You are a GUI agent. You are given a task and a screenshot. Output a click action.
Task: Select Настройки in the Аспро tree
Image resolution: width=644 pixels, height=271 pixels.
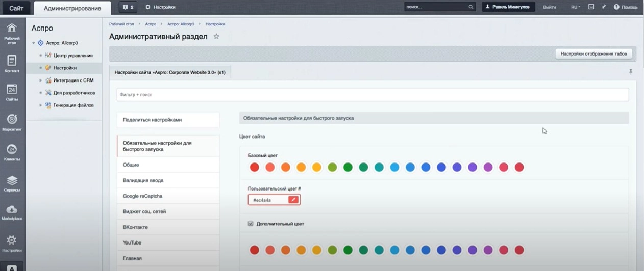tap(65, 68)
